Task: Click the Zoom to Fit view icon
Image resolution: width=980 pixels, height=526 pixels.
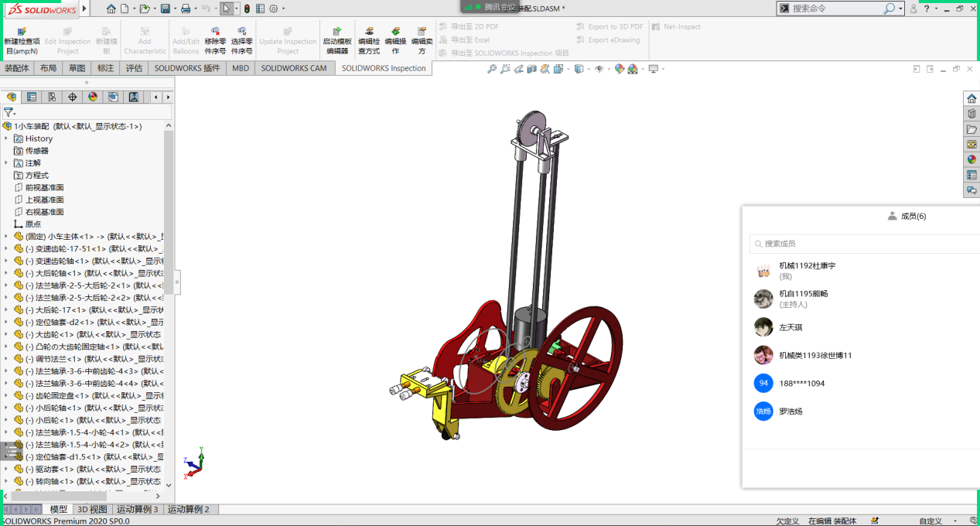Action: click(492, 70)
